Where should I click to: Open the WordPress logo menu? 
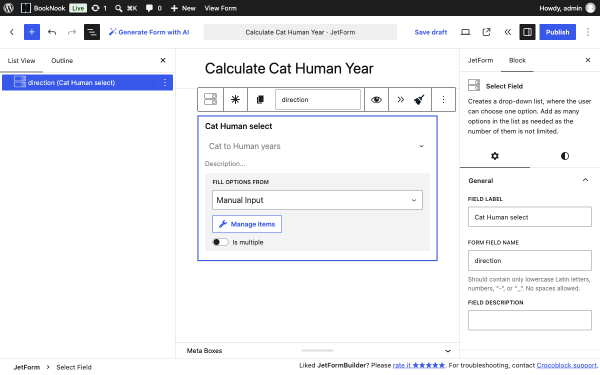(8, 8)
